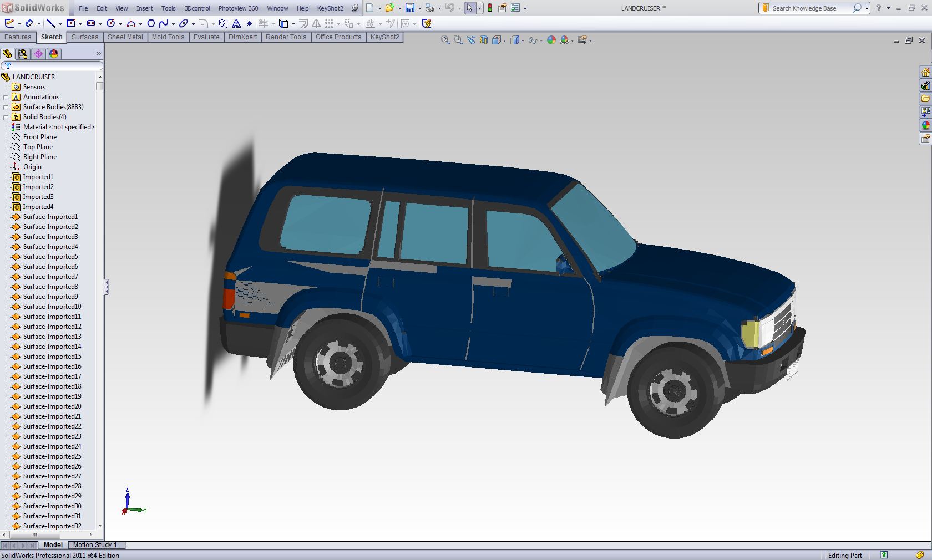This screenshot has width=932, height=560.
Task: Open the Render Tools tab
Action: 286,37
